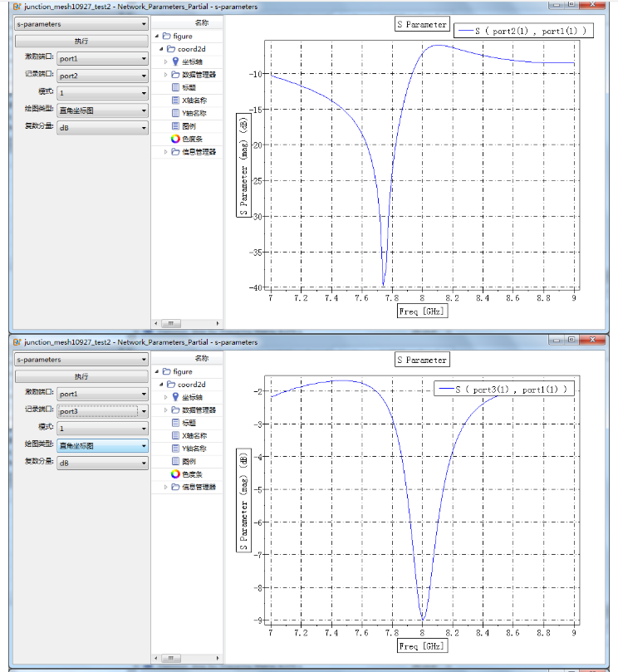Click the 数据管理器 folder icon in bottom window
Screen dimensions: 618x672
click(x=175, y=410)
